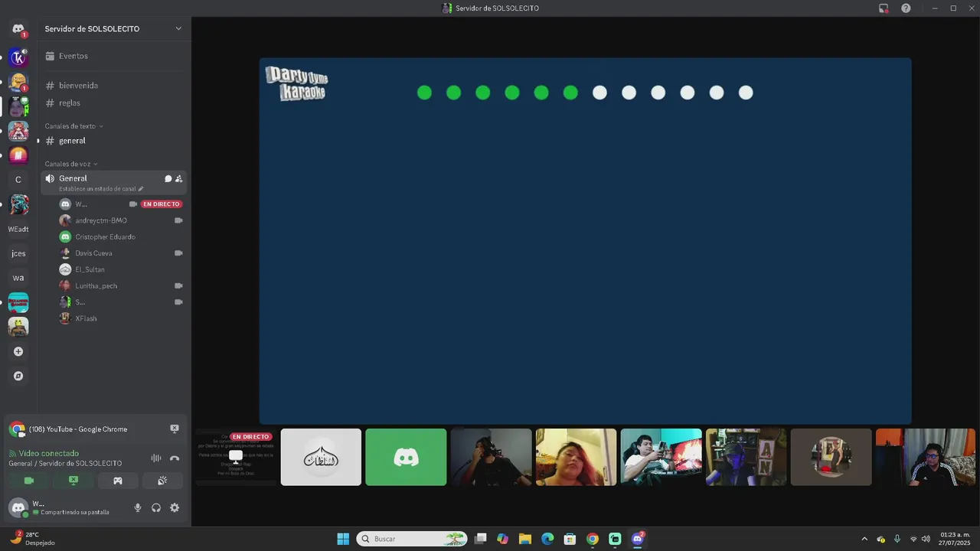Open the M pink server icon

18,155
